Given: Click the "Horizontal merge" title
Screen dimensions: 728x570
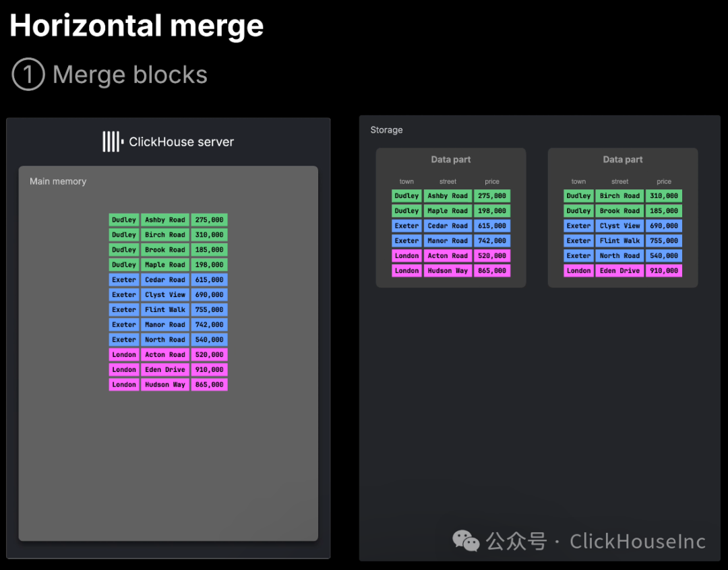Looking at the screenshot, I should pos(136,26).
